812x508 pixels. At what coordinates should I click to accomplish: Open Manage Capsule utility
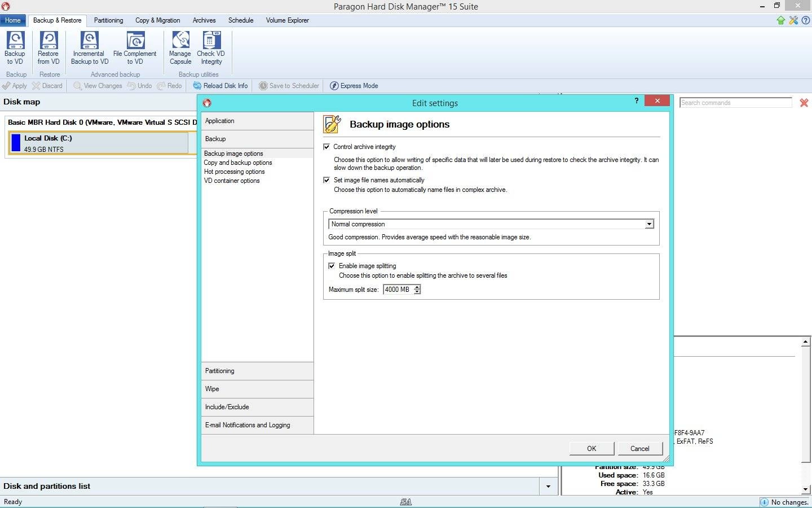click(x=180, y=48)
